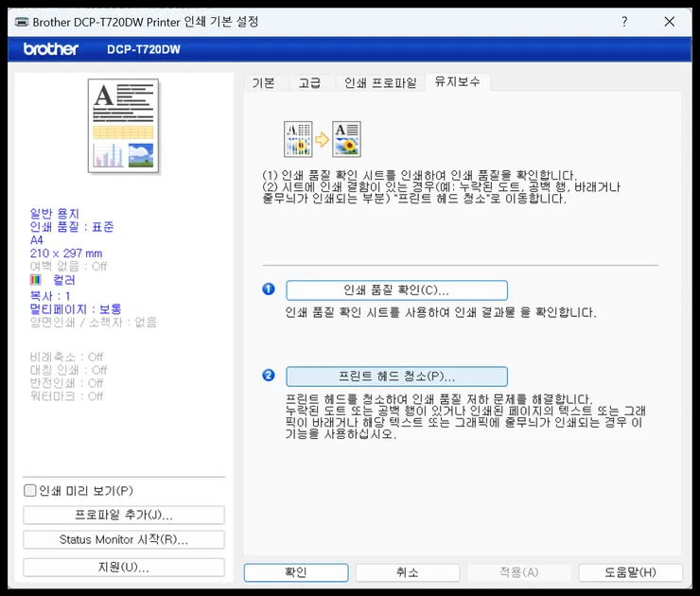The width and height of the screenshot is (700, 596).
Task: Click the color mode icon beside 컬러
Action: (36, 280)
